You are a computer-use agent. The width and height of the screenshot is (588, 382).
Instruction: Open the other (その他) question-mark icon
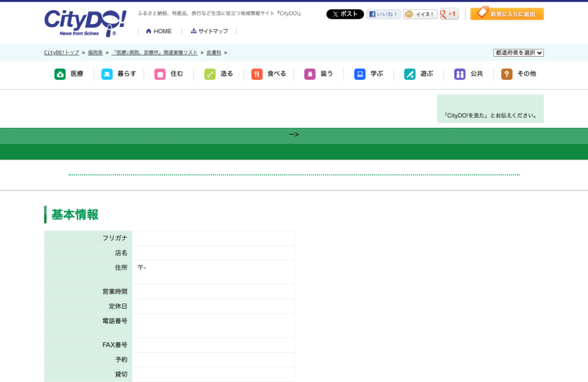tap(506, 74)
